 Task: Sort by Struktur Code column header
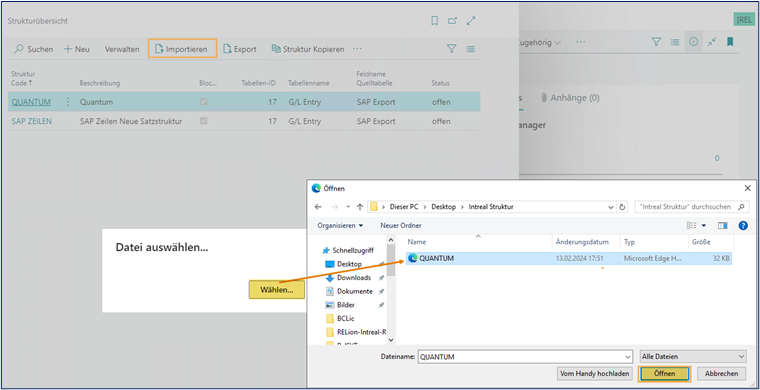[x=23, y=78]
